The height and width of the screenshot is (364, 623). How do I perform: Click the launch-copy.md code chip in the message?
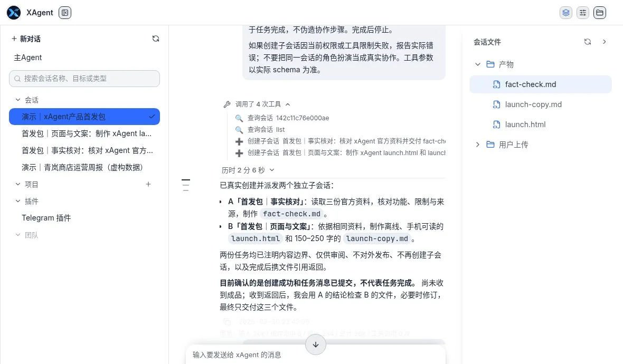[x=376, y=238]
